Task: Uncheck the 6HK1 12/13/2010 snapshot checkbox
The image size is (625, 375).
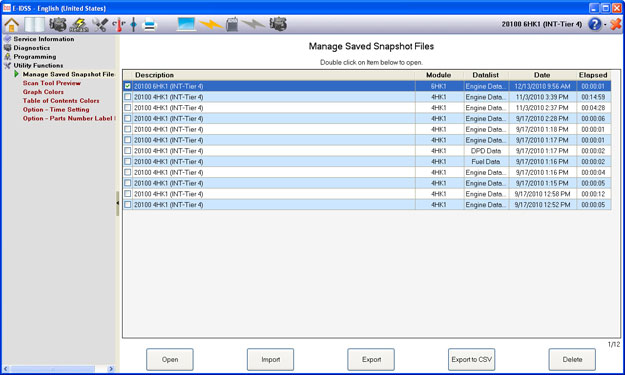Action: click(128, 86)
